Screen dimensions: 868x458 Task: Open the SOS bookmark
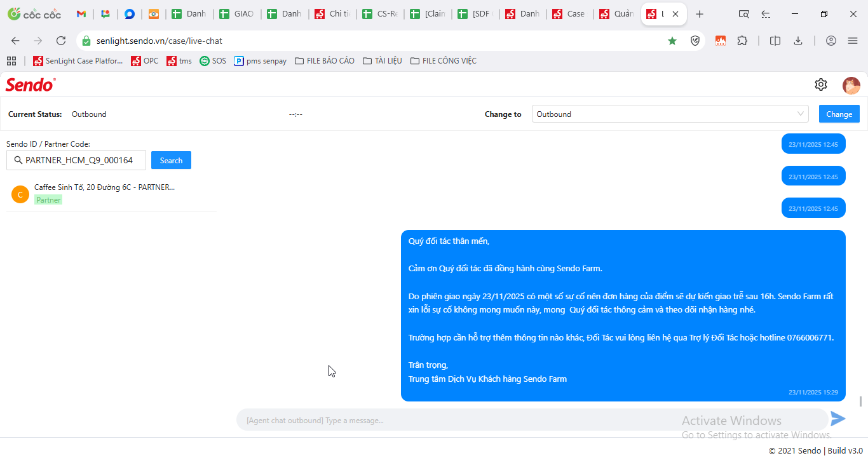(x=213, y=61)
